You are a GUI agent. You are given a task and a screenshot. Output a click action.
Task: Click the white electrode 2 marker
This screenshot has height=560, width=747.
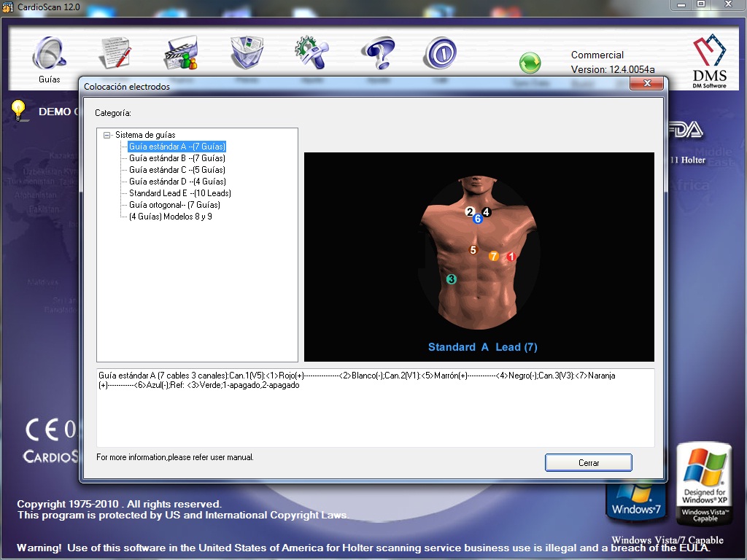(470, 212)
